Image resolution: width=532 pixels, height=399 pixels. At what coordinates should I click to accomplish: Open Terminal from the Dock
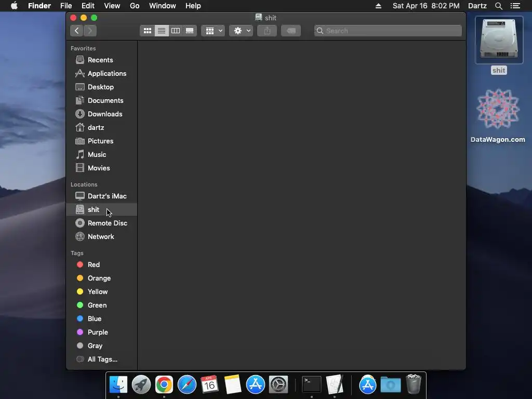[x=312, y=385]
